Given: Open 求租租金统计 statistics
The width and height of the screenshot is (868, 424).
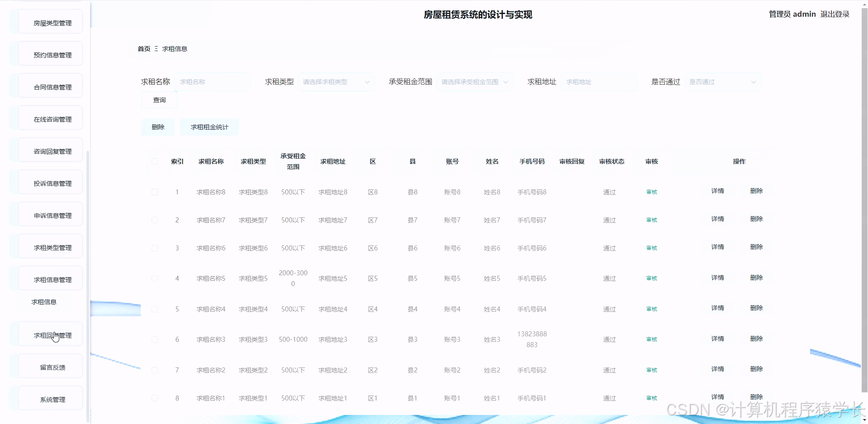Looking at the screenshot, I should pyautogui.click(x=209, y=127).
